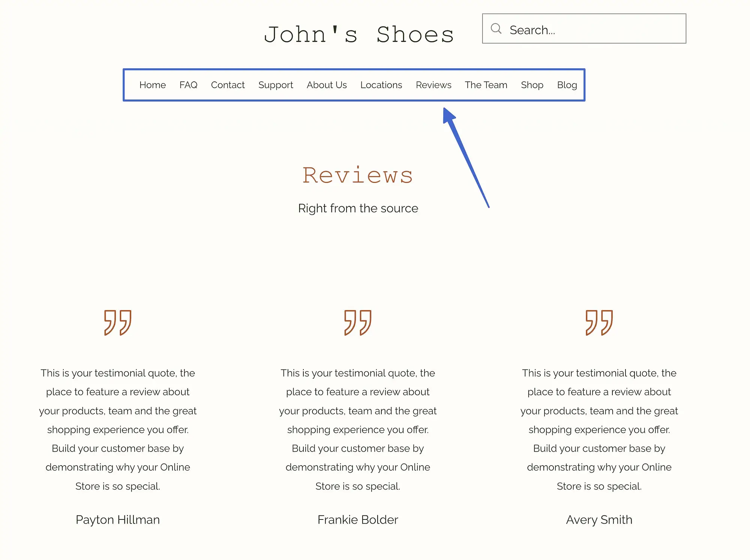This screenshot has width=750, height=560.
Task: Select the Shop tab
Action: tap(531, 84)
